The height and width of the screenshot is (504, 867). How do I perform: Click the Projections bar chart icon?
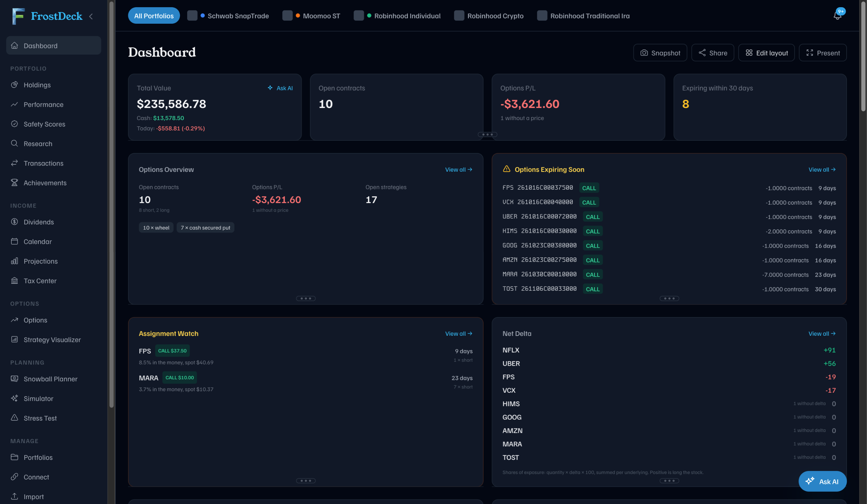[x=14, y=261]
